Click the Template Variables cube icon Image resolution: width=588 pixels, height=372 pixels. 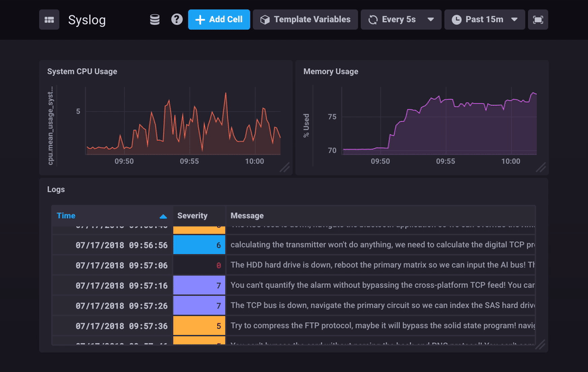click(x=265, y=20)
